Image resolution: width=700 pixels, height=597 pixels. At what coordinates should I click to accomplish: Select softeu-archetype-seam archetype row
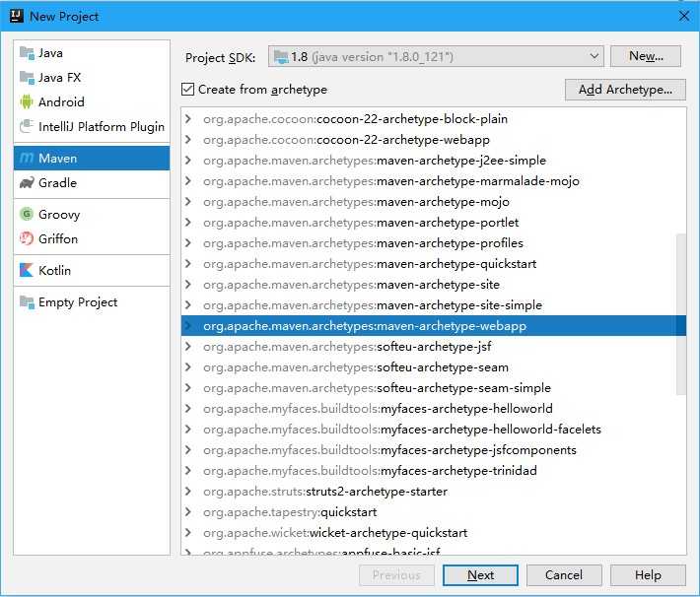(434, 367)
